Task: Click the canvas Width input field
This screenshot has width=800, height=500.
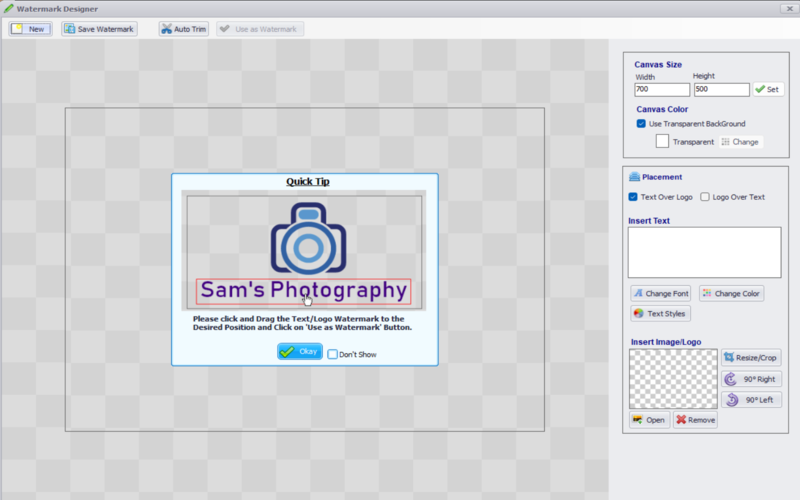Action: (662, 89)
